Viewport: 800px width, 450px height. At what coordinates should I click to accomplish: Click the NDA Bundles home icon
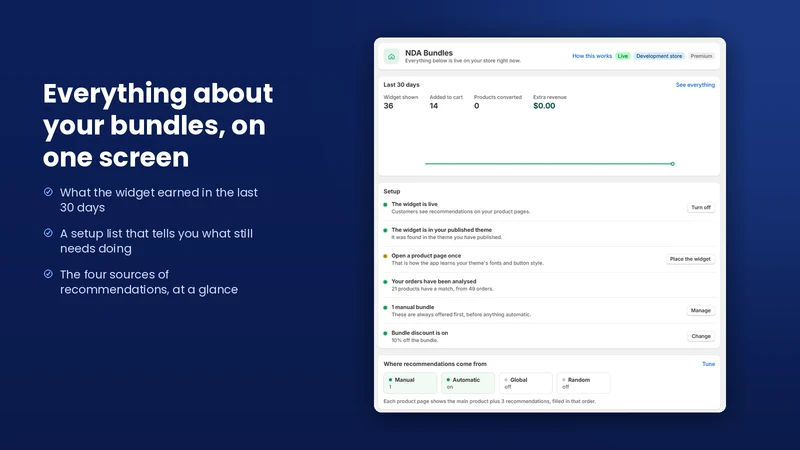pyautogui.click(x=391, y=57)
